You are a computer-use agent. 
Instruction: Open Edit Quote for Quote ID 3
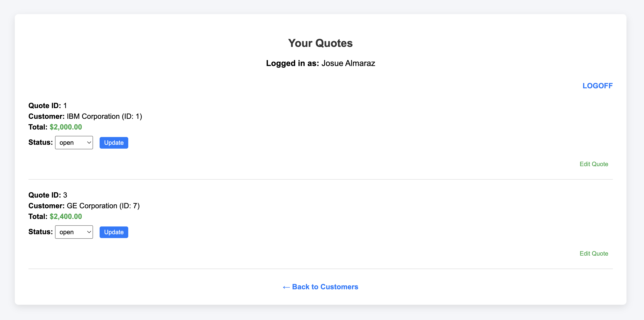click(x=594, y=253)
